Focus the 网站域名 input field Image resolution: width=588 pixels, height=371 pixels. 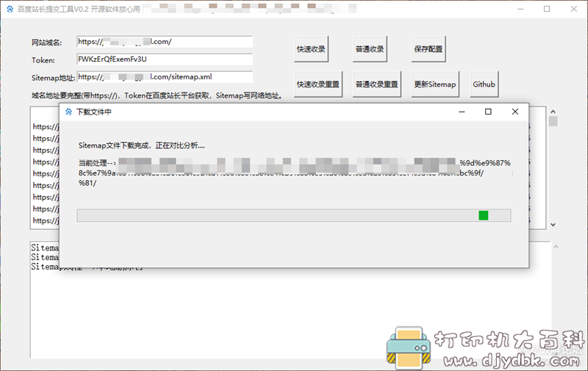point(165,42)
